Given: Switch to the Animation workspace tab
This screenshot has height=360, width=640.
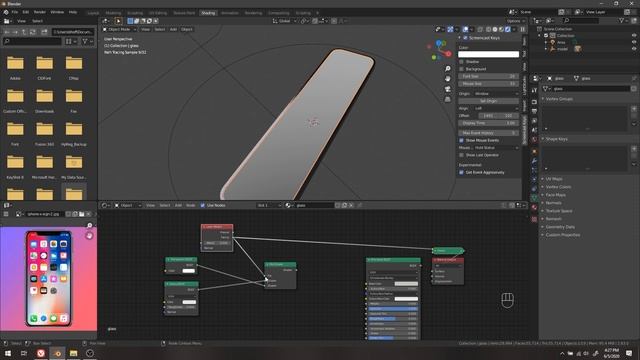Looking at the screenshot, I should click(230, 13).
